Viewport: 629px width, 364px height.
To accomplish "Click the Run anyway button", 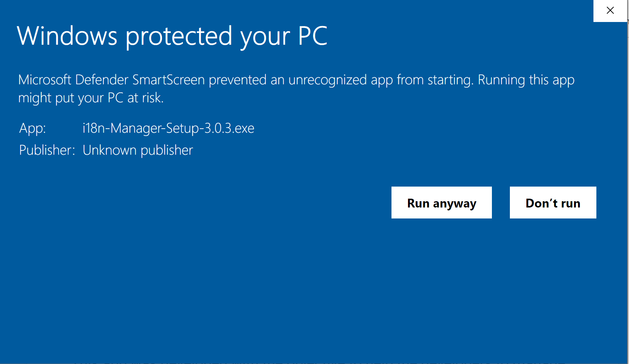I will click(441, 203).
